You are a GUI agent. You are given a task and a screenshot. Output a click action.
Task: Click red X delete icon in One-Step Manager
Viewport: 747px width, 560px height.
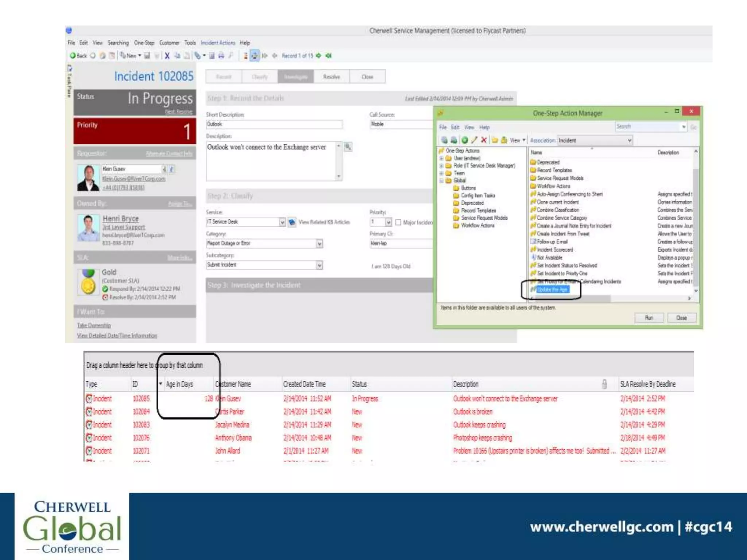tap(484, 140)
